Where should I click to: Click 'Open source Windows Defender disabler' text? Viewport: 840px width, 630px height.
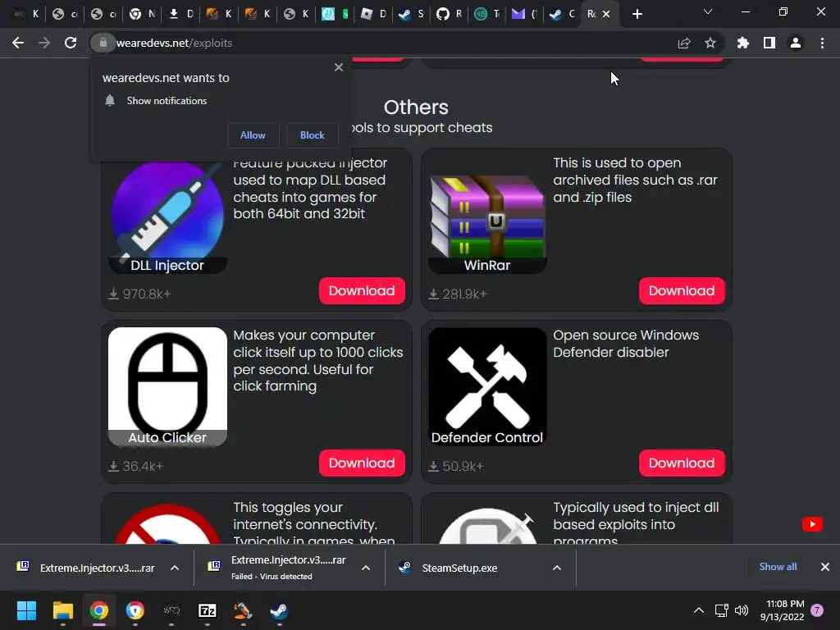626,344
